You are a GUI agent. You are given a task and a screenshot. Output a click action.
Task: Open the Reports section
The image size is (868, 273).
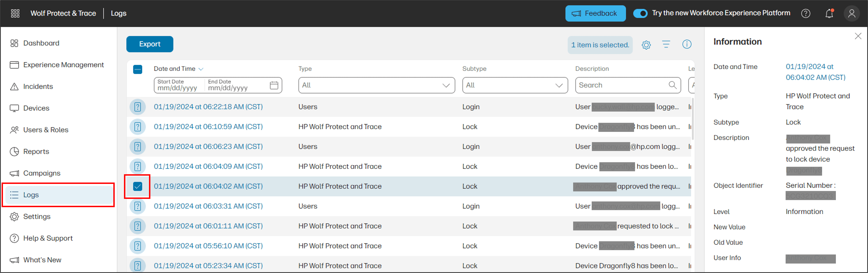click(x=36, y=151)
